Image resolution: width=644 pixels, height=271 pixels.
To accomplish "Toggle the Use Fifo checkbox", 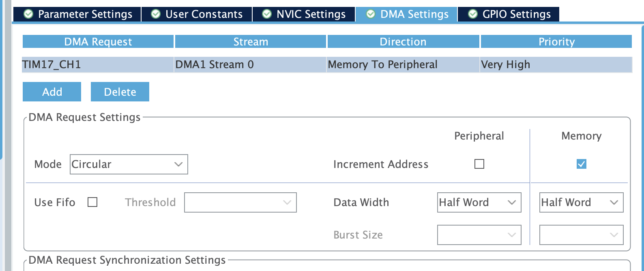I will point(92,202).
